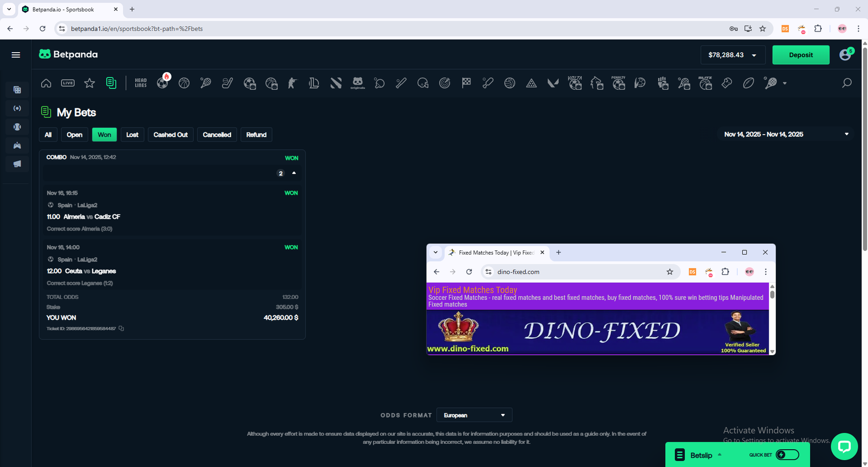Open the European odds format dropdown
The width and height of the screenshot is (868, 467).
tap(474, 415)
